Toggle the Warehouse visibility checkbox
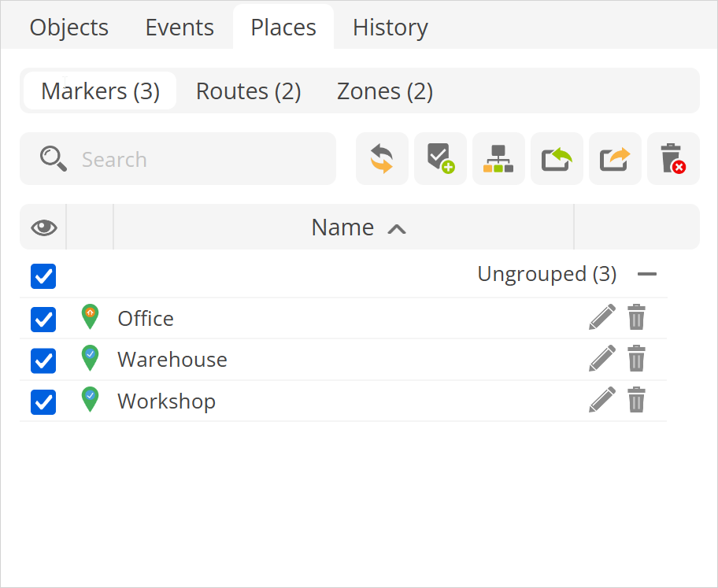This screenshot has width=718, height=588. point(43,361)
